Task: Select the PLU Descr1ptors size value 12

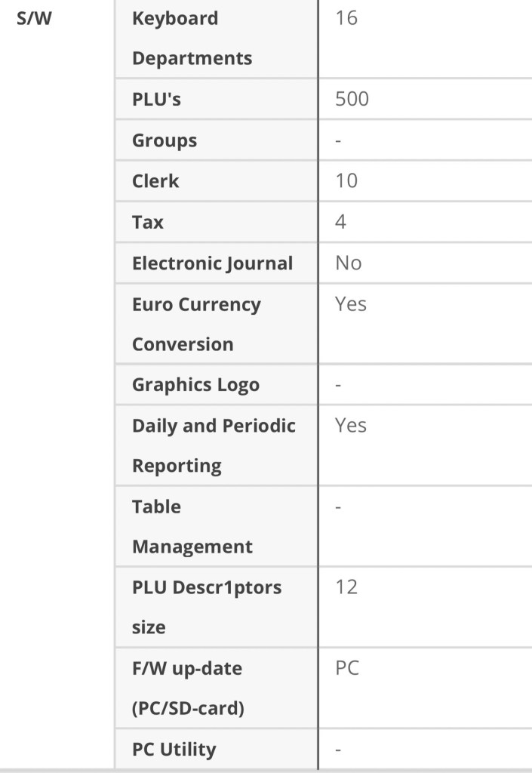Action: pos(346,587)
